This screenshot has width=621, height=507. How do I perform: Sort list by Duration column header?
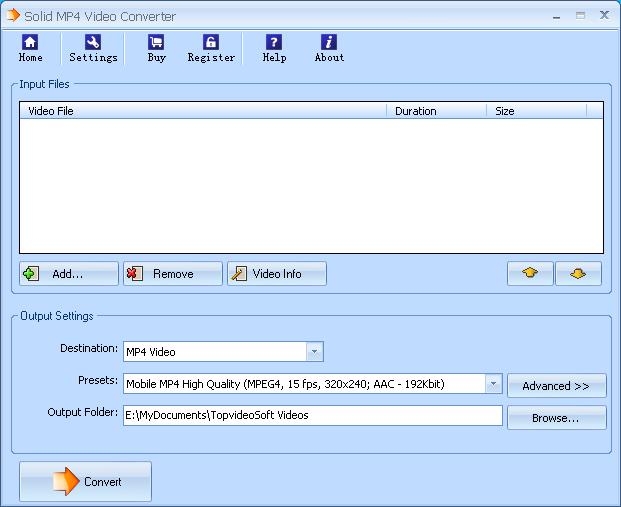436,111
